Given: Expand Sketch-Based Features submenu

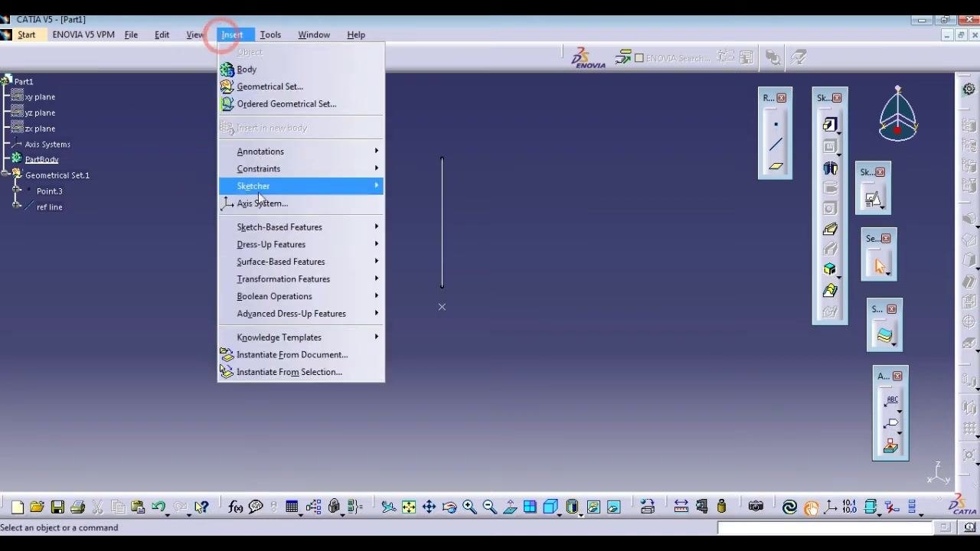Looking at the screenshot, I should [x=301, y=227].
